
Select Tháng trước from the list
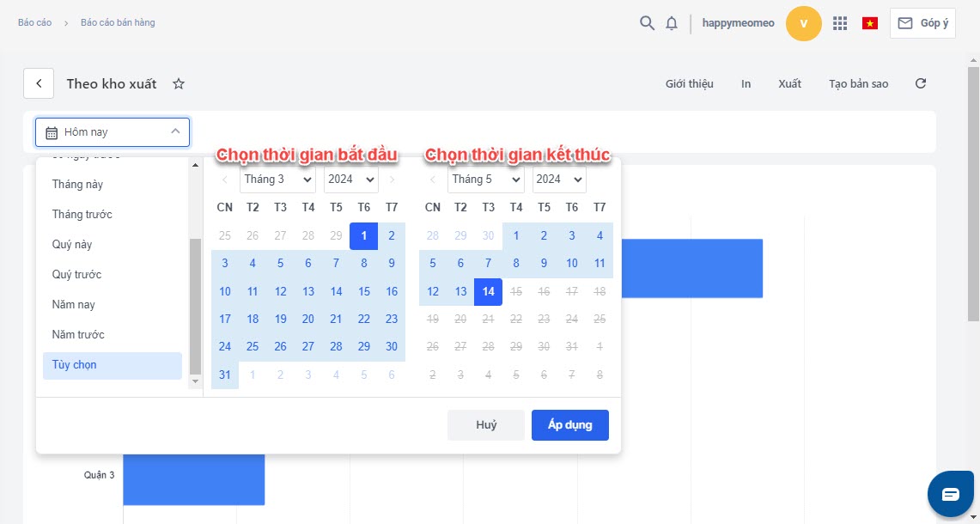point(82,215)
